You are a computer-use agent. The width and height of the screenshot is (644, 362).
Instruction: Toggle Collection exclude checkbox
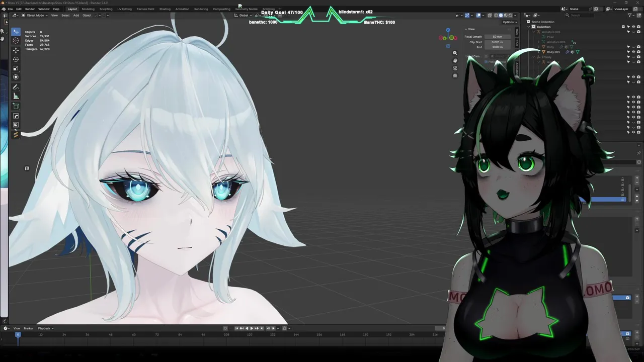(623, 27)
